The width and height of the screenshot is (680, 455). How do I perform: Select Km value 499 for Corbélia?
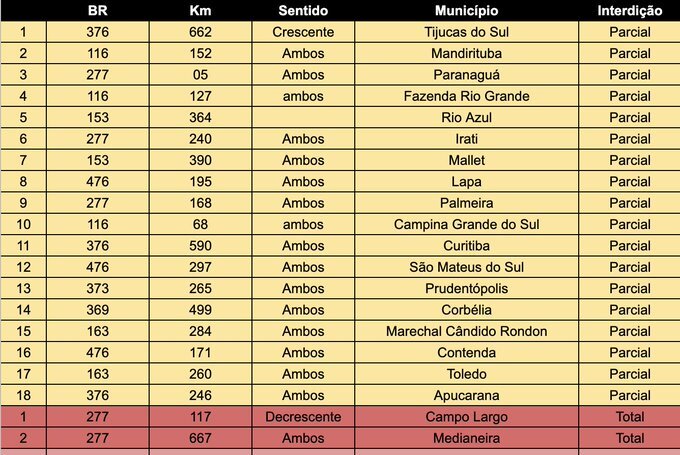pyautogui.click(x=200, y=310)
